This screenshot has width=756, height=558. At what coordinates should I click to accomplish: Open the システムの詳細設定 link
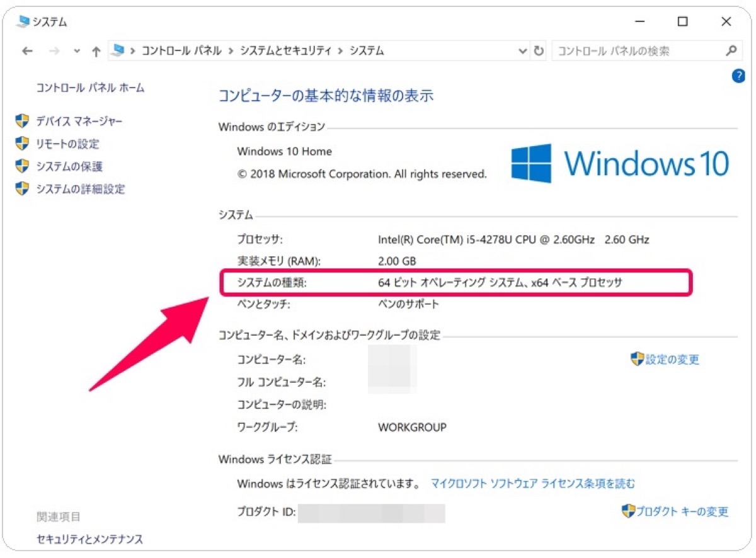pyautogui.click(x=81, y=189)
